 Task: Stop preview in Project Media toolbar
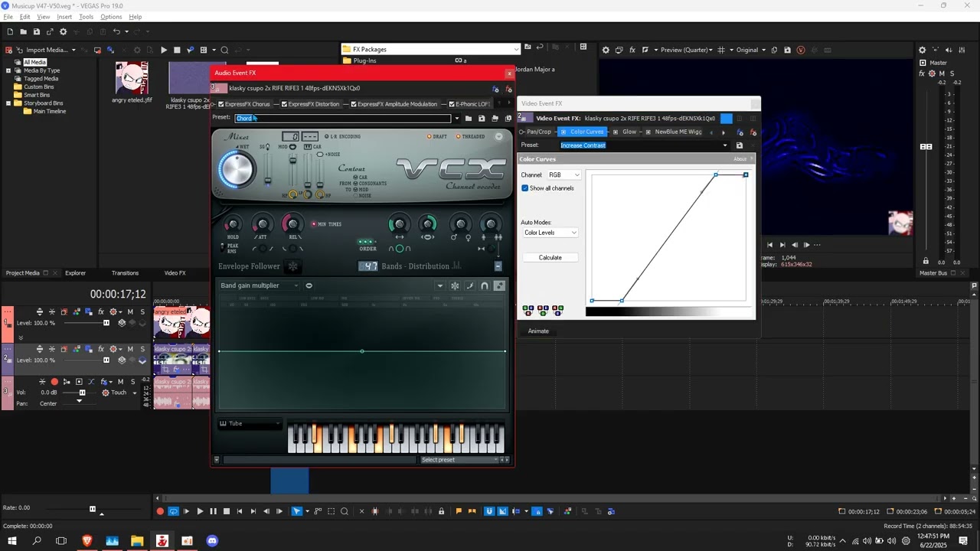tap(177, 50)
